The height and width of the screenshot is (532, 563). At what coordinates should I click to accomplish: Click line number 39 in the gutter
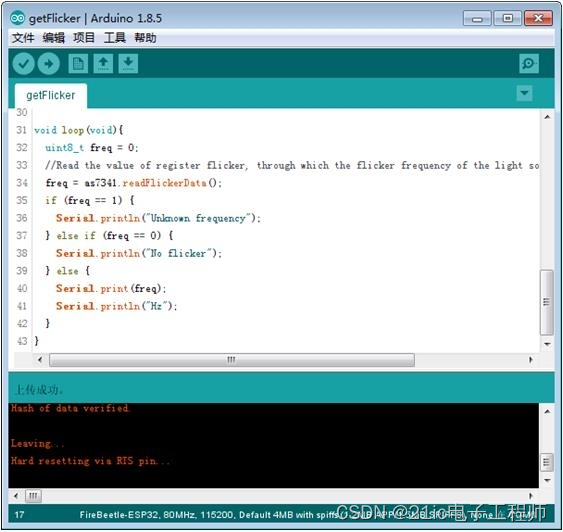pos(22,271)
